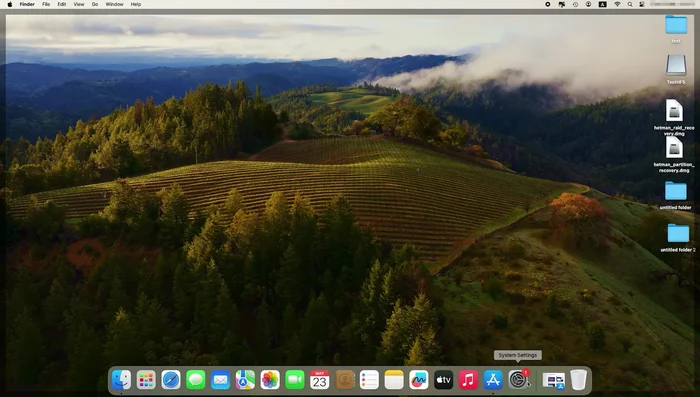Click the keyboard input source icon

pos(603,4)
